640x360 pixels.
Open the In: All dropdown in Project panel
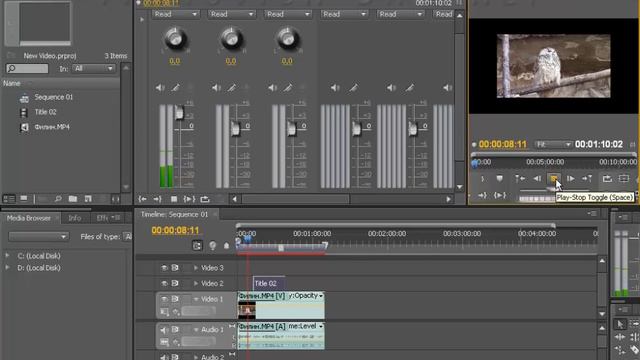[93, 69]
